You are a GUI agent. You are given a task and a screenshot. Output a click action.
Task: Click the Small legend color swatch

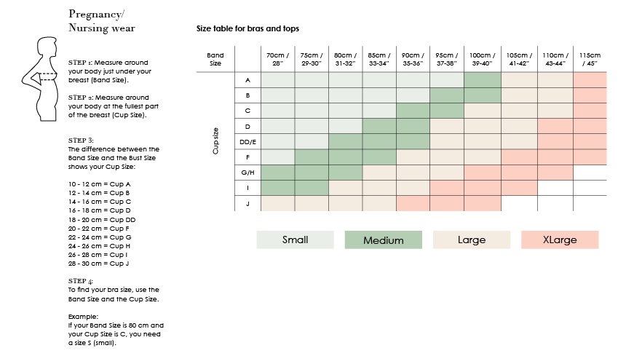[x=295, y=240]
